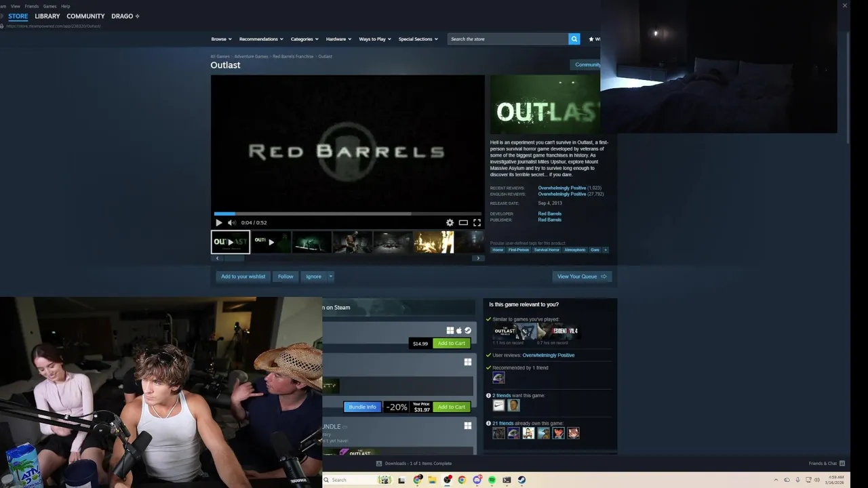Screen dimensions: 868x488
Task: Select the second trailer thumbnail with play arrow
Action: point(271,242)
